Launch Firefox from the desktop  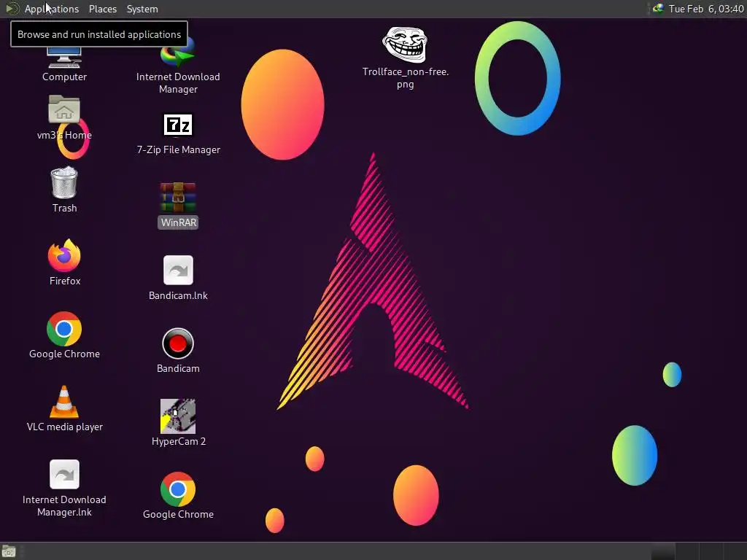click(x=64, y=255)
